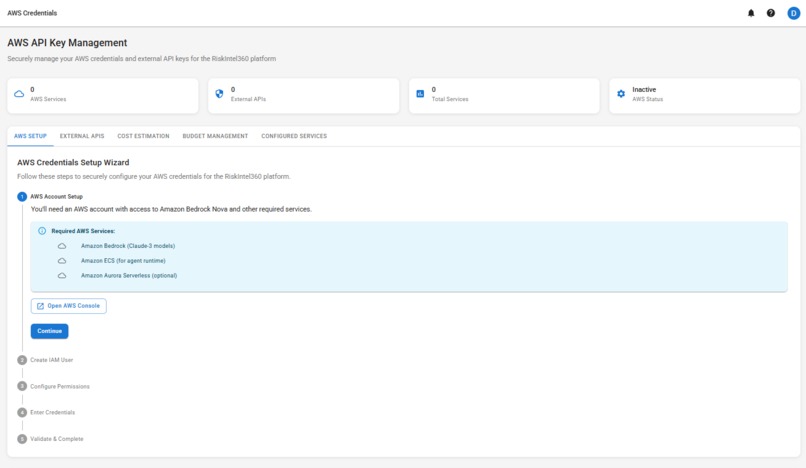Select step 4 Enter Credentials

(x=46, y=412)
